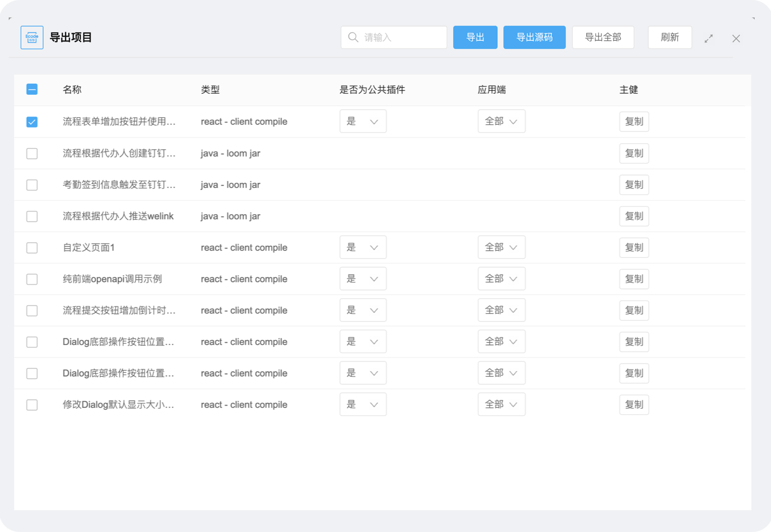Click the 导出全部 button

pos(603,37)
